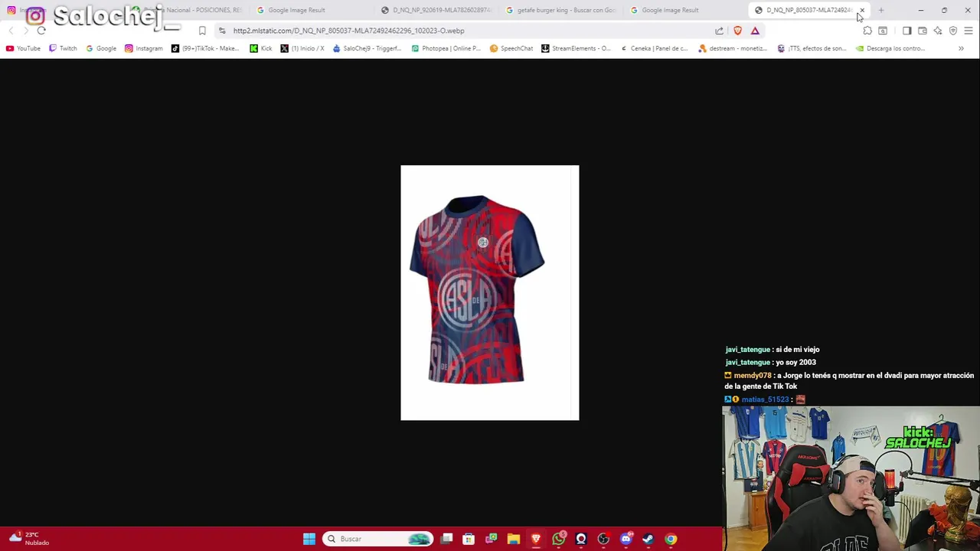Open site information icon beside the URL
This screenshot has height=551, width=980.
click(x=222, y=31)
